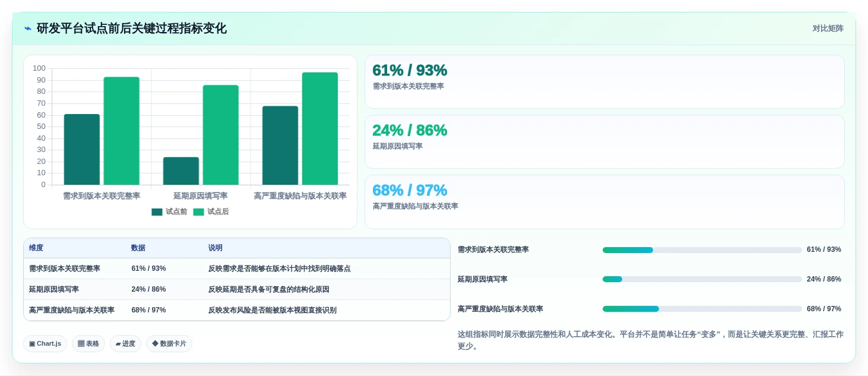This screenshot has height=376, width=868.
Task: Click the 试点前 bar for 高严重度缺陷与版本关联率
Action: [280, 146]
